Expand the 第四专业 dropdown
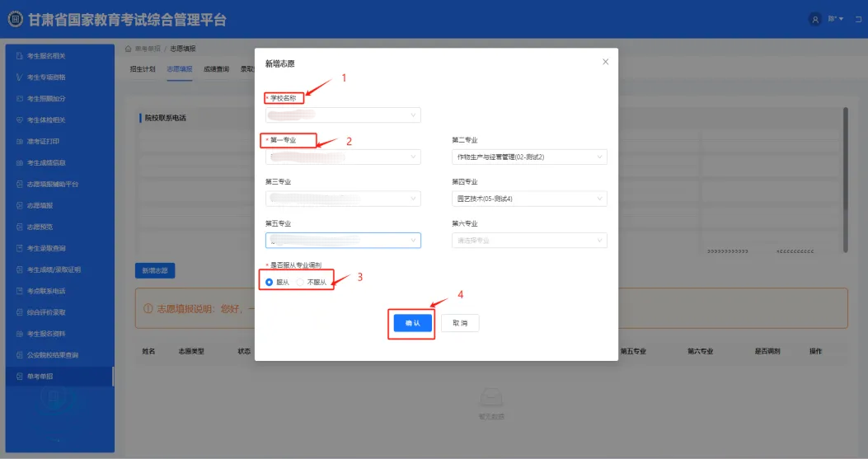The height and width of the screenshot is (459, 868). tap(529, 199)
